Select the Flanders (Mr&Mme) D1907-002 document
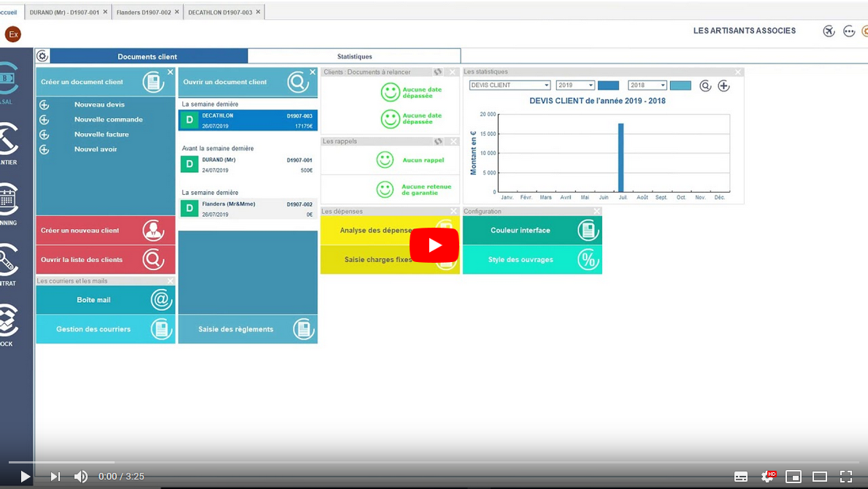Viewport: 868px width, 489px height. (247, 209)
